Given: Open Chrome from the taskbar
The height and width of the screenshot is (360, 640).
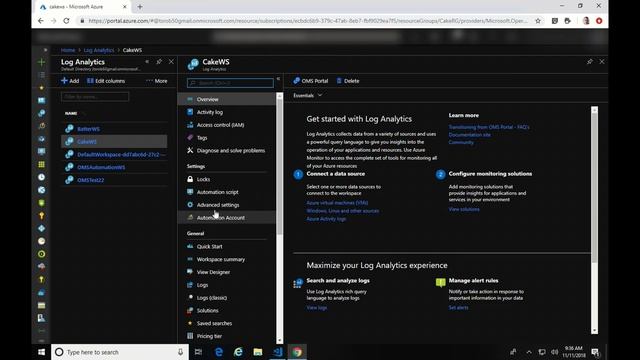Looking at the screenshot, I should tap(297, 352).
